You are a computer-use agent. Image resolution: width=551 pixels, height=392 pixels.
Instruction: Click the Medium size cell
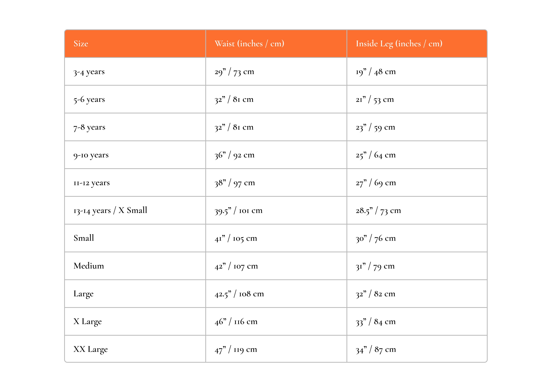[x=135, y=266]
